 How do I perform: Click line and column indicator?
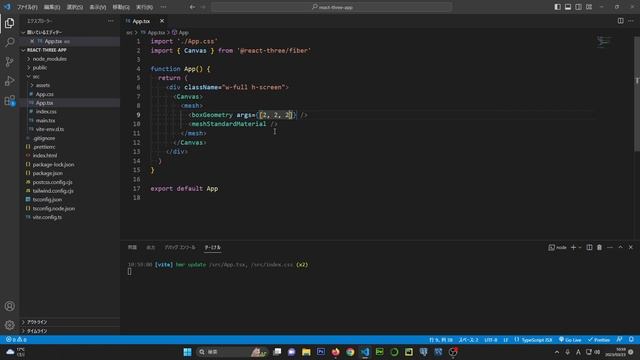[440, 340]
